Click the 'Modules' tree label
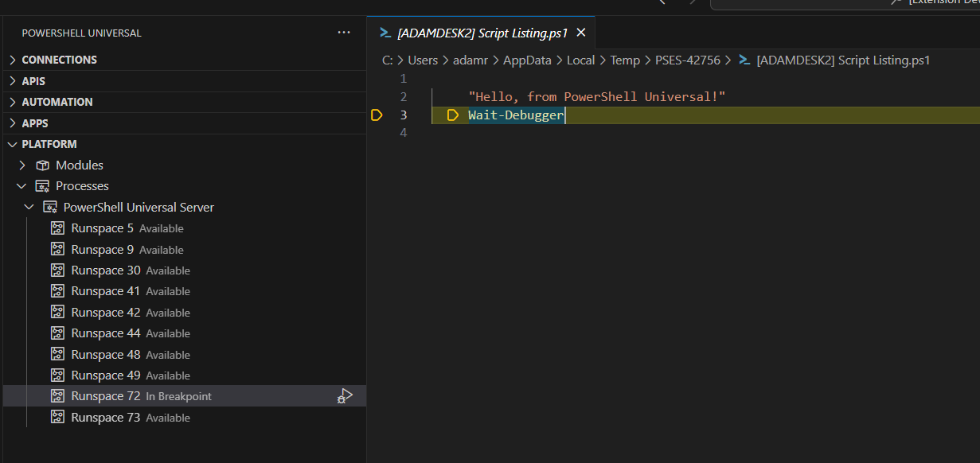This screenshot has width=980, height=463. [x=80, y=165]
